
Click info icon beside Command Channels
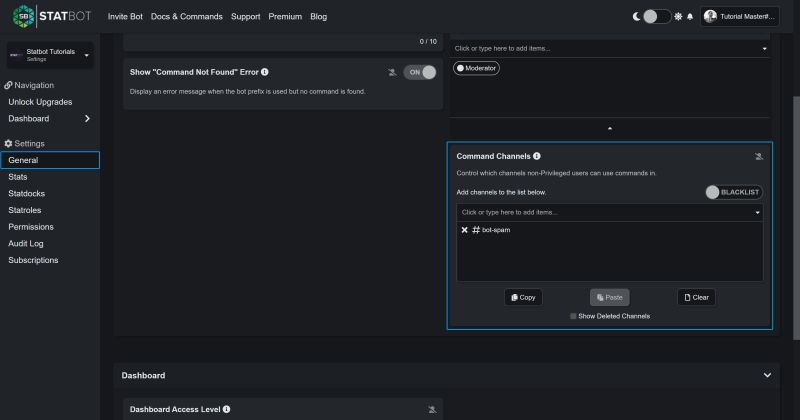(537, 156)
